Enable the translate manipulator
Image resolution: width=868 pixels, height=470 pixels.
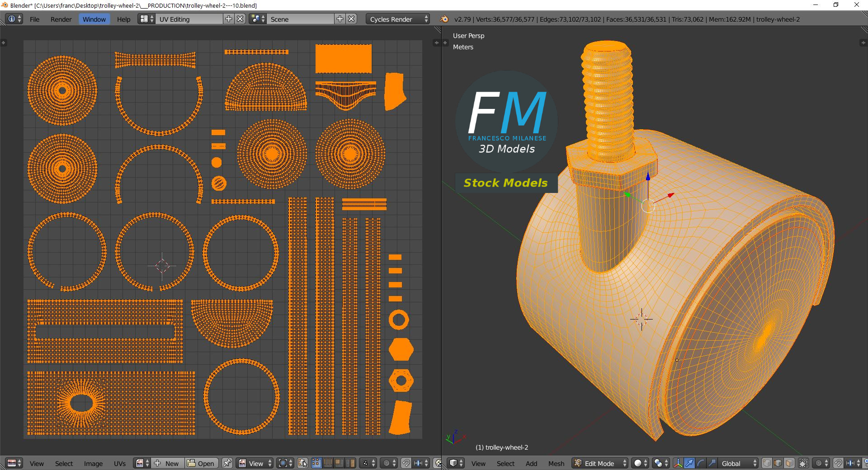point(689,463)
